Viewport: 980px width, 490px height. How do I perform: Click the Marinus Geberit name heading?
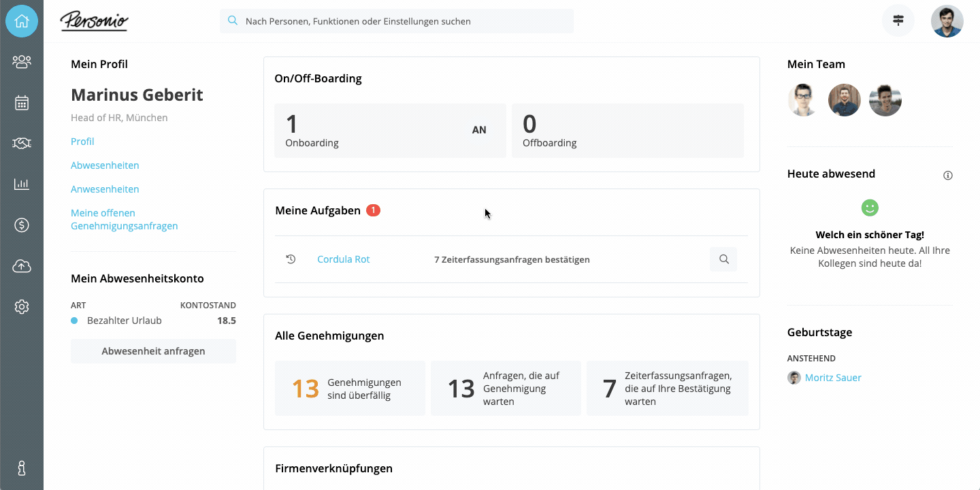[137, 95]
